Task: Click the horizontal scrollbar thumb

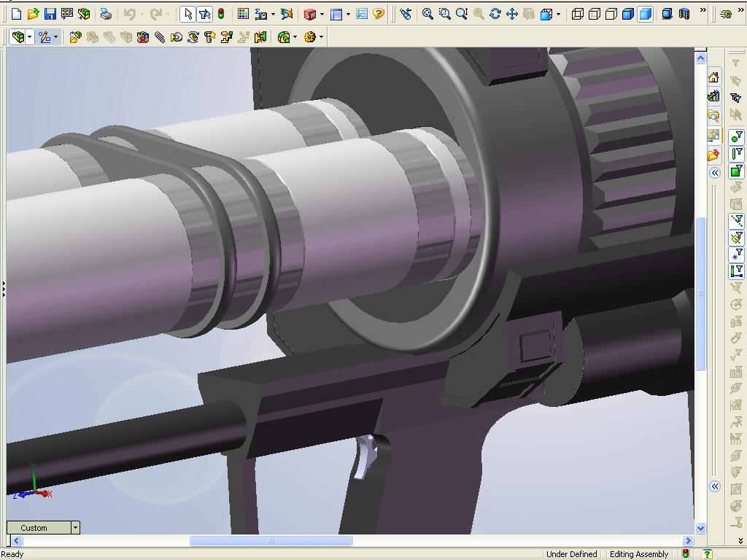Action: (x=271, y=541)
